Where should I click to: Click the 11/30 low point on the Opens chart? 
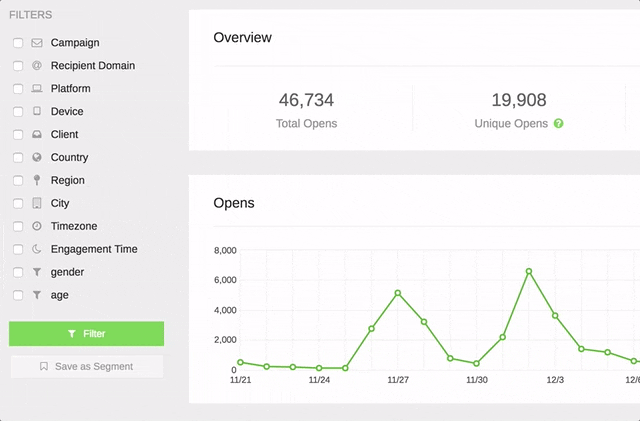point(476,363)
